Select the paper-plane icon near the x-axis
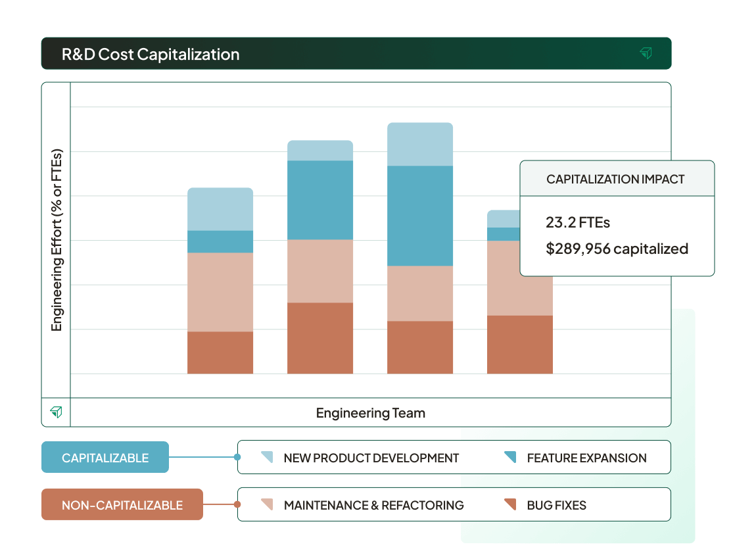The width and height of the screenshot is (756, 559). pyautogui.click(x=57, y=412)
